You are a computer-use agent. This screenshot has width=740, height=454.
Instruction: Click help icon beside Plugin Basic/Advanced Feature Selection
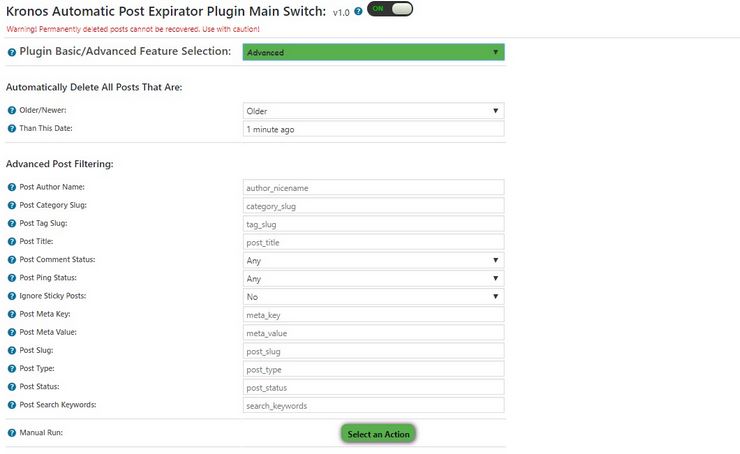tap(12, 52)
